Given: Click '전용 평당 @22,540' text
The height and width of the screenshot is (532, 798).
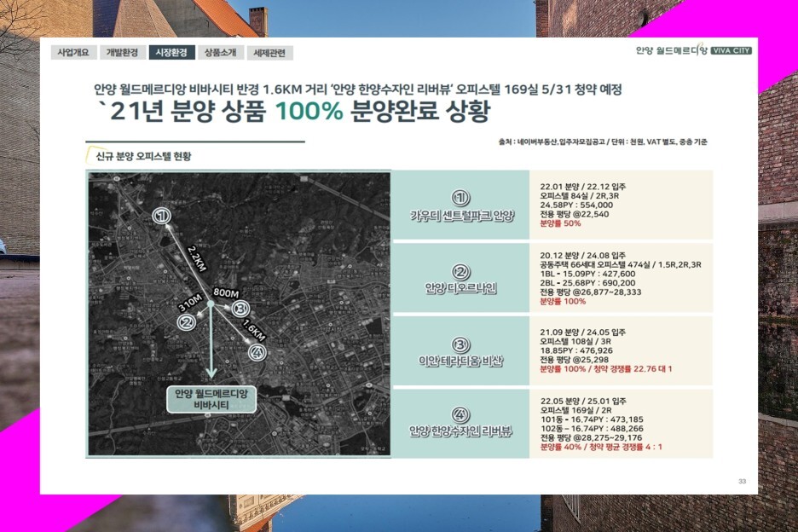Looking at the screenshot, I should click(x=575, y=214).
